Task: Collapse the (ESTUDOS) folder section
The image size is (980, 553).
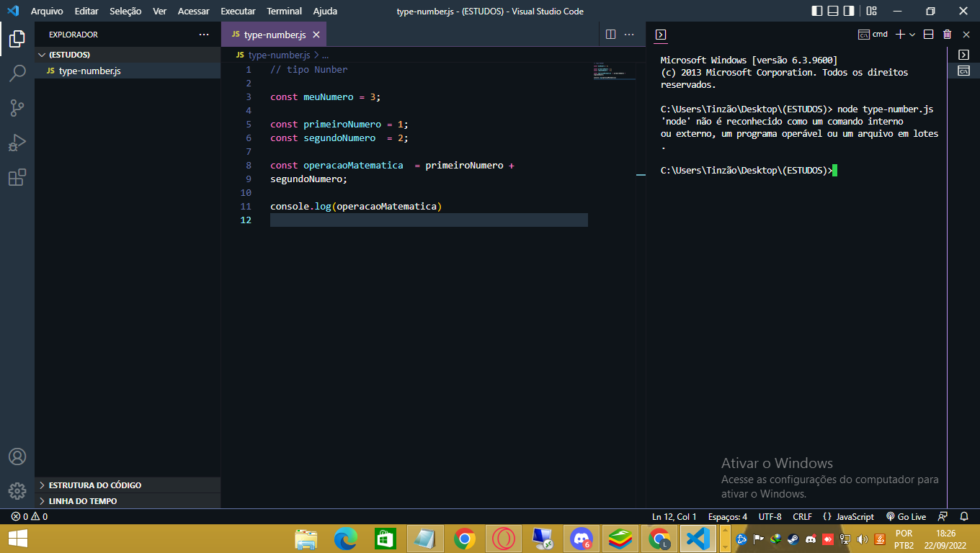Action: pos(128,55)
